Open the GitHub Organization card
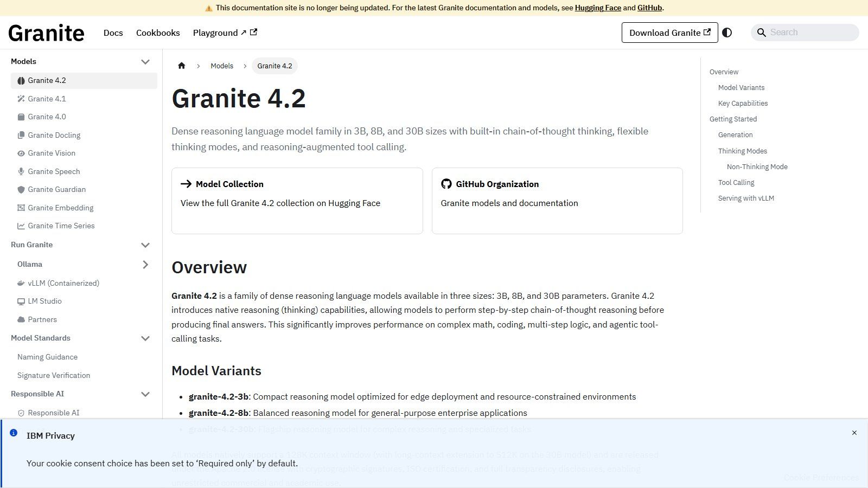 (557, 201)
